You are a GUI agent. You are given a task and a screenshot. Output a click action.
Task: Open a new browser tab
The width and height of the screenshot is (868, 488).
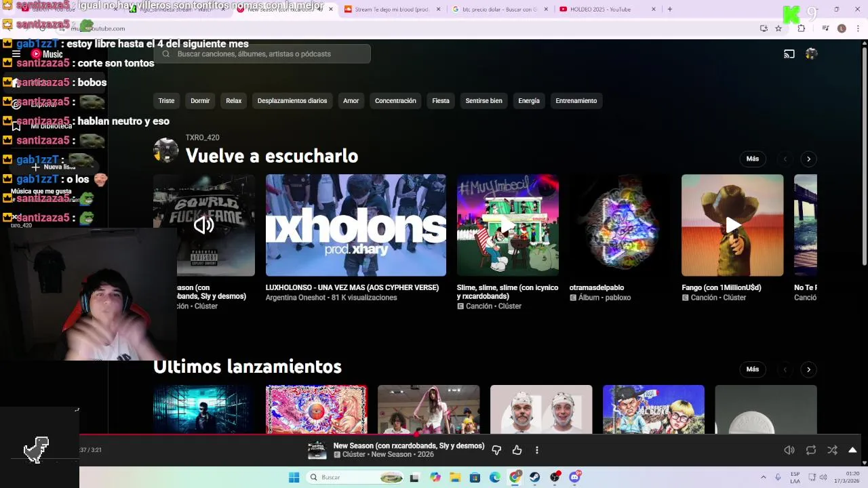click(x=670, y=9)
